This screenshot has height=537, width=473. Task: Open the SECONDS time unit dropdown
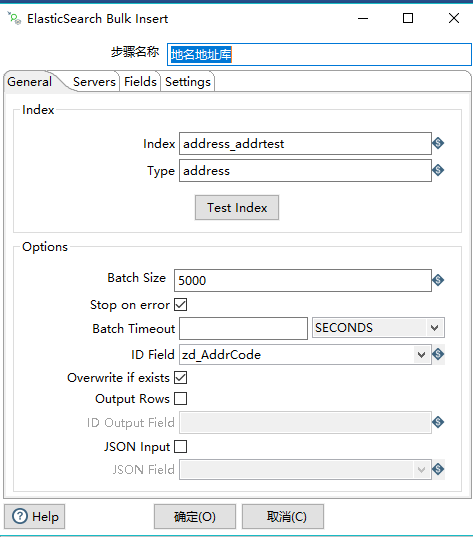[x=378, y=328]
